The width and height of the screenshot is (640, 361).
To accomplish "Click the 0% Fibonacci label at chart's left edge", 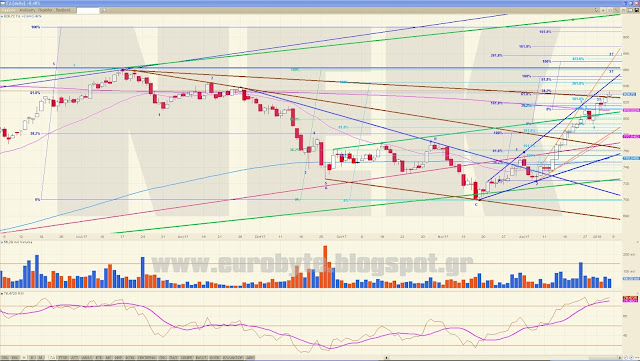I will pos(37,200).
